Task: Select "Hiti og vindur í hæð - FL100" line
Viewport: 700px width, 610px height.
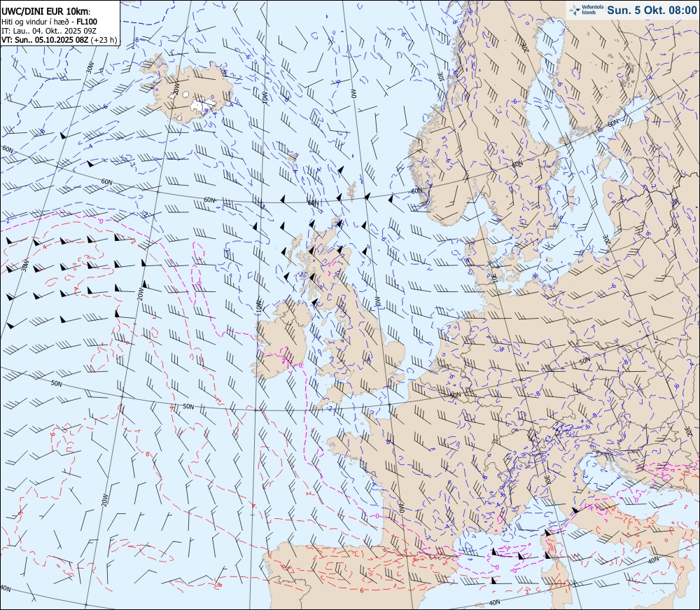Action: click(x=49, y=22)
